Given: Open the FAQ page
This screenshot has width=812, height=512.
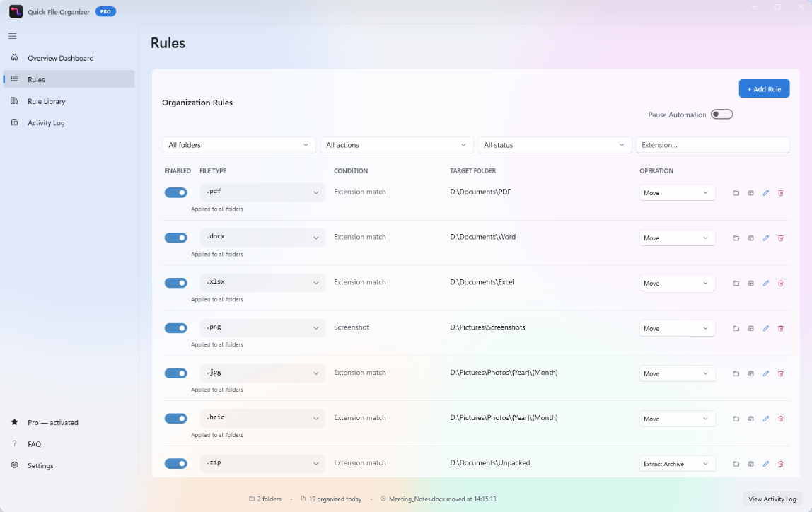Looking at the screenshot, I should (x=69, y=444).
